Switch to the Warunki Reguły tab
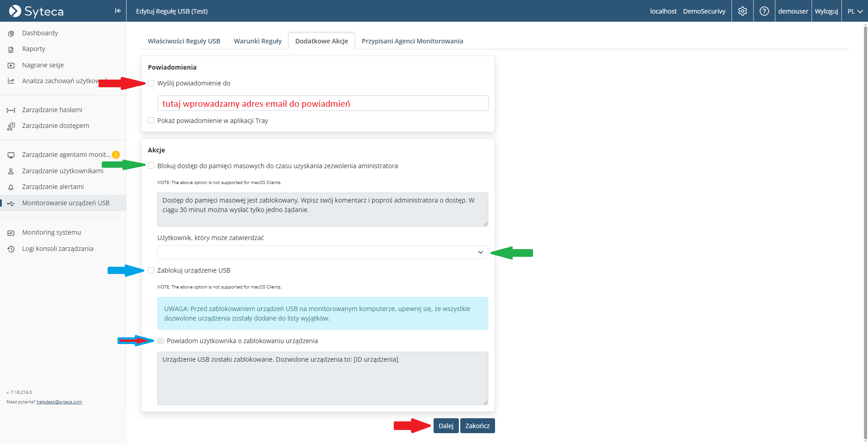Screen dimensions: 868x444 (x=257, y=41)
